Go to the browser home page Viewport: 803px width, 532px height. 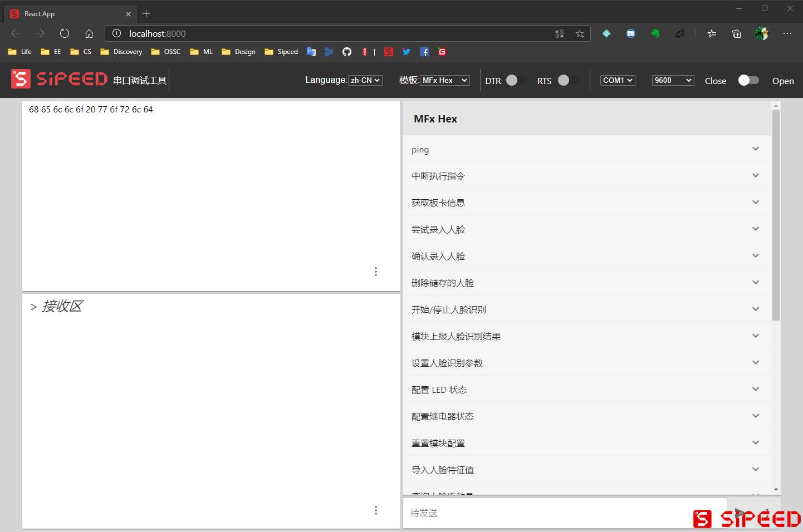coord(89,33)
